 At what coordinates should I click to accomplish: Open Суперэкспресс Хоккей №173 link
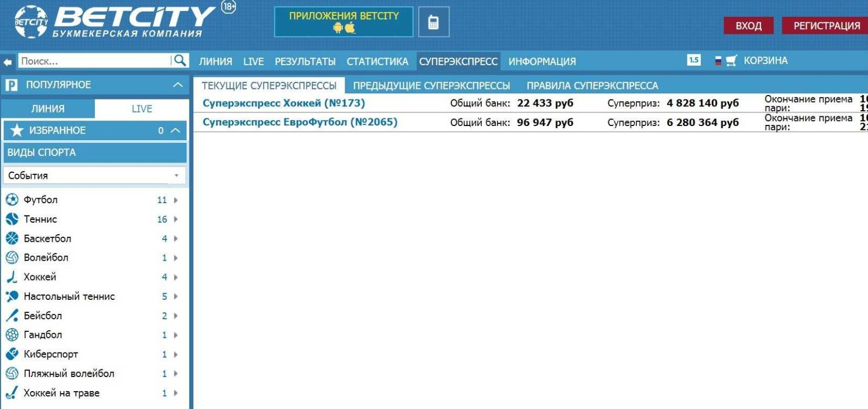click(x=284, y=103)
